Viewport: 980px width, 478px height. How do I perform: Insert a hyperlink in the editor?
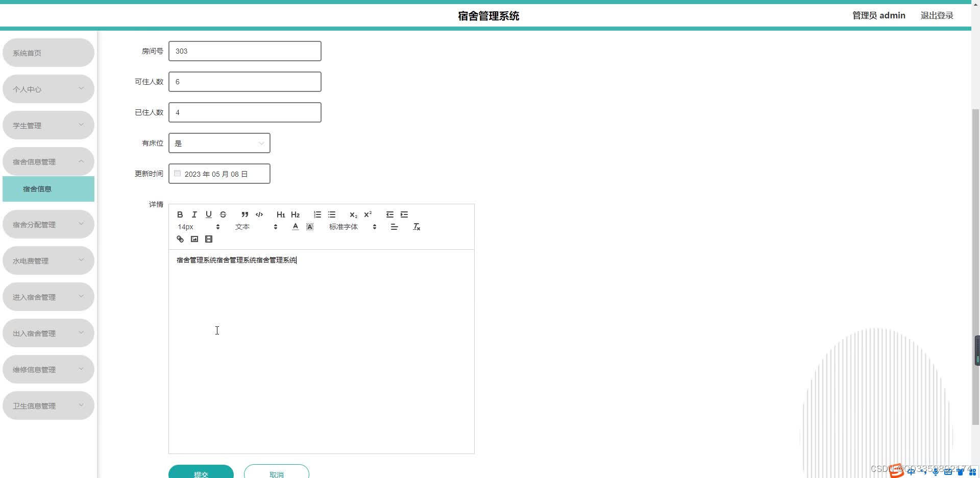click(x=180, y=239)
